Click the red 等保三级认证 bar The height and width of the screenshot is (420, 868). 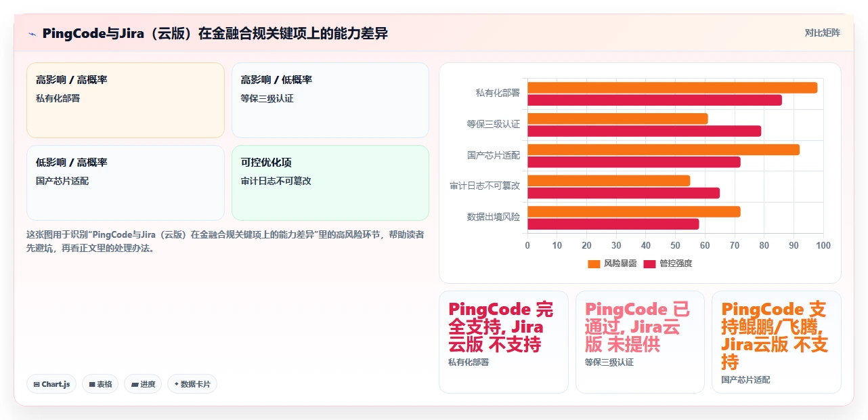(645, 131)
